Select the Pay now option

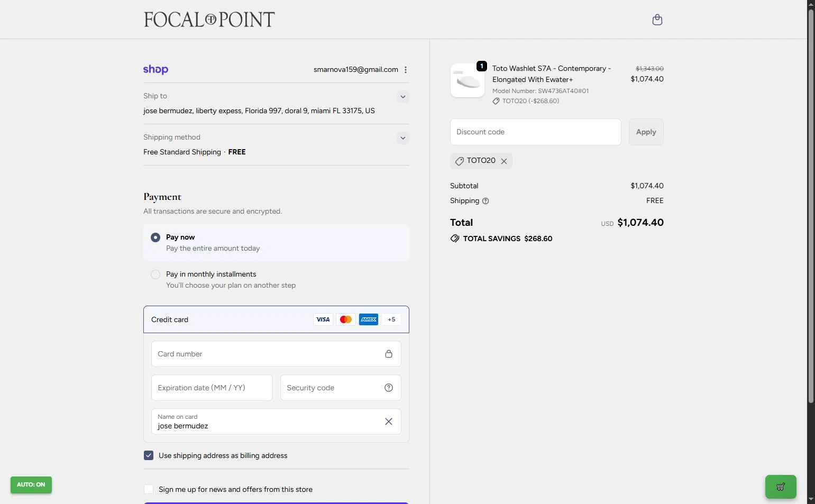[155, 237]
